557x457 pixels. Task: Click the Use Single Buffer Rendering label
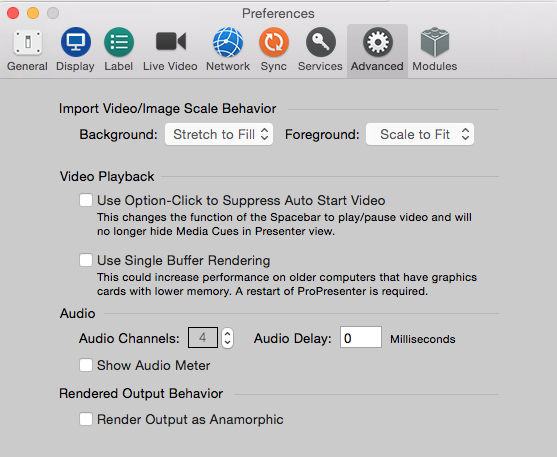point(184,260)
